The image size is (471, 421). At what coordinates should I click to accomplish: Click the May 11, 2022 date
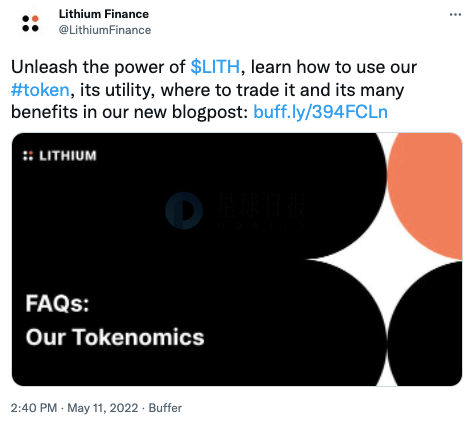click(x=103, y=408)
